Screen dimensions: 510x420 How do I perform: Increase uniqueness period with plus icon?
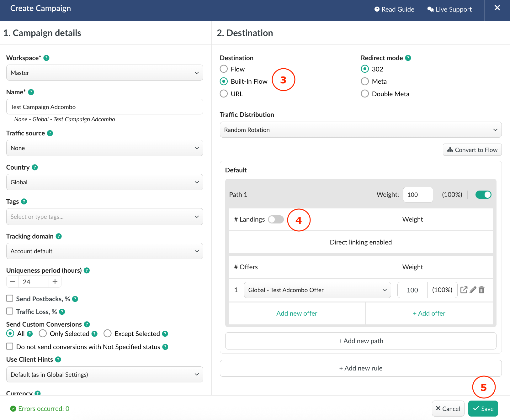[x=55, y=281]
